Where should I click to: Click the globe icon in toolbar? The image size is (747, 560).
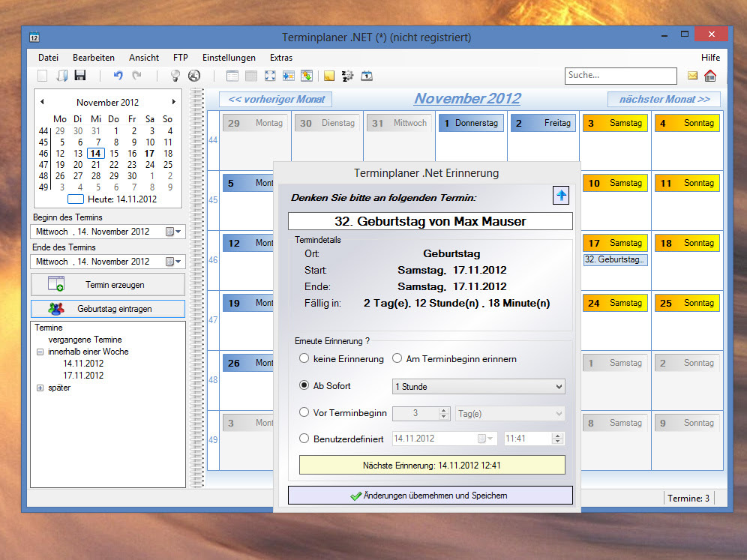[x=194, y=76]
